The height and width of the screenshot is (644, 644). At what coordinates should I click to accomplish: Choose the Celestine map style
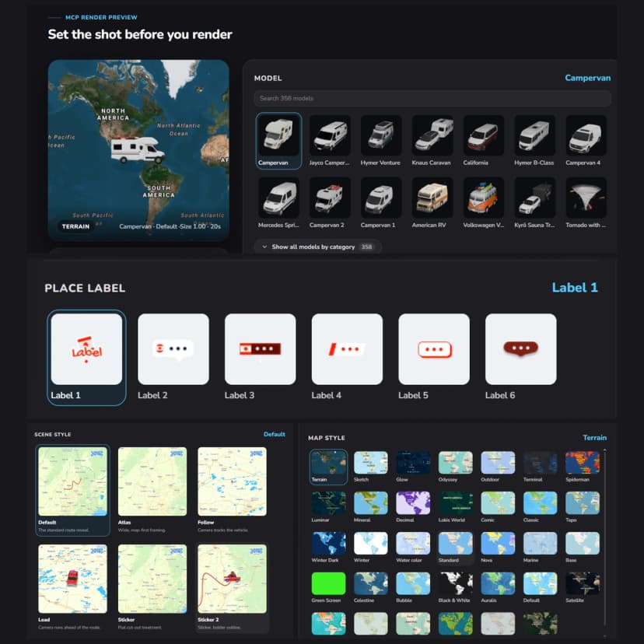click(370, 583)
